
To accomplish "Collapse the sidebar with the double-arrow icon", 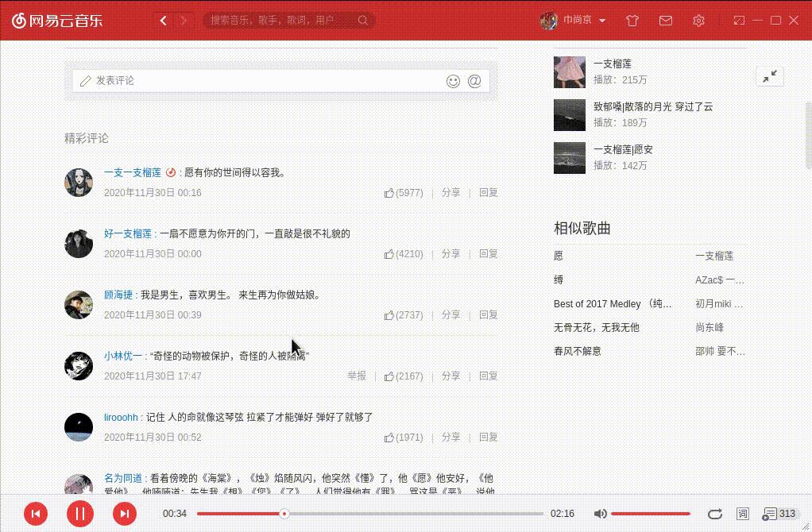I will pyautogui.click(x=769, y=76).
